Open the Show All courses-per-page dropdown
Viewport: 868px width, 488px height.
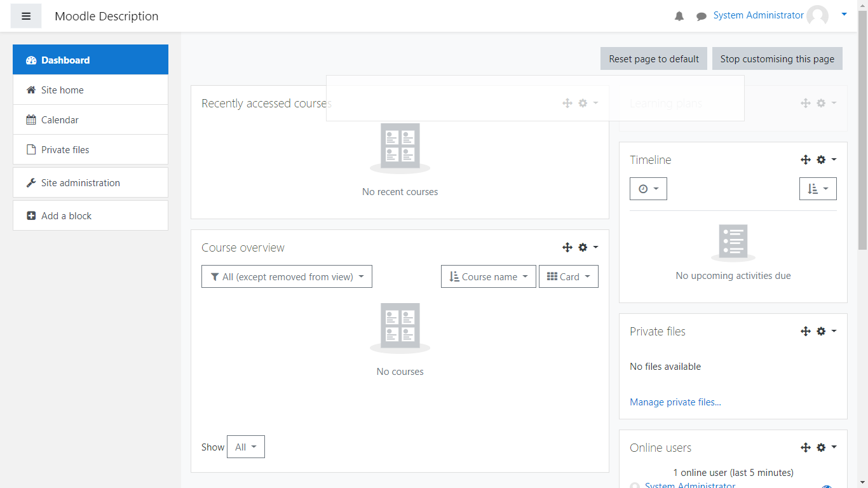245,447
